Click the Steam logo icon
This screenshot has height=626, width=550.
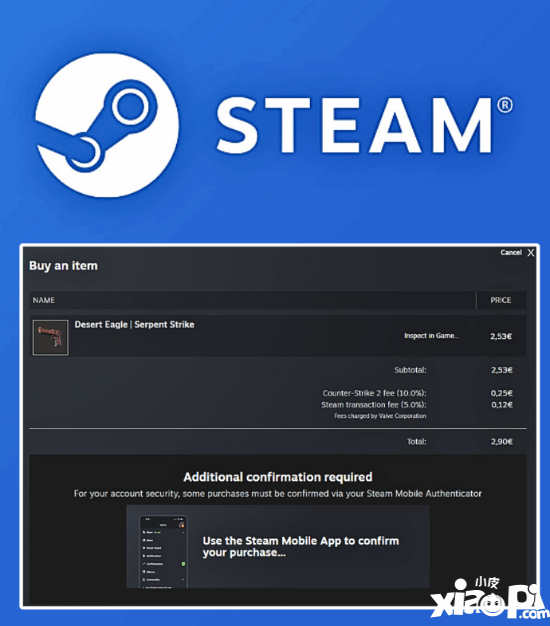(x=107, y=125)
